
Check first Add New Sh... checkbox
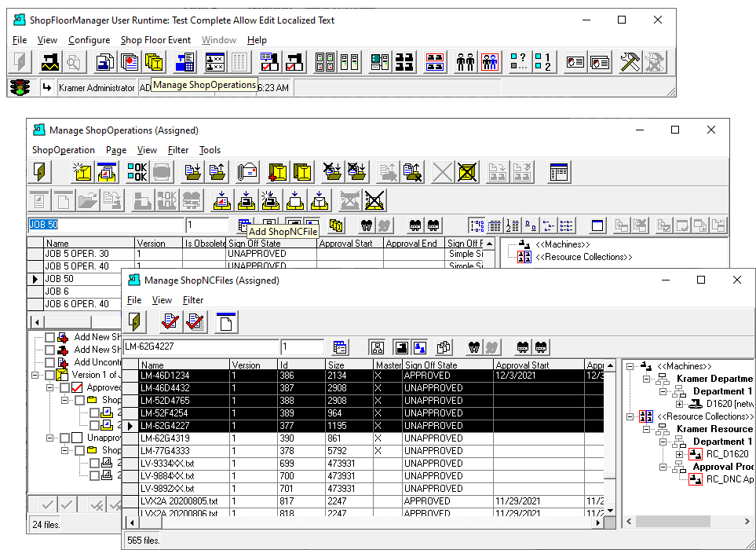50,337
